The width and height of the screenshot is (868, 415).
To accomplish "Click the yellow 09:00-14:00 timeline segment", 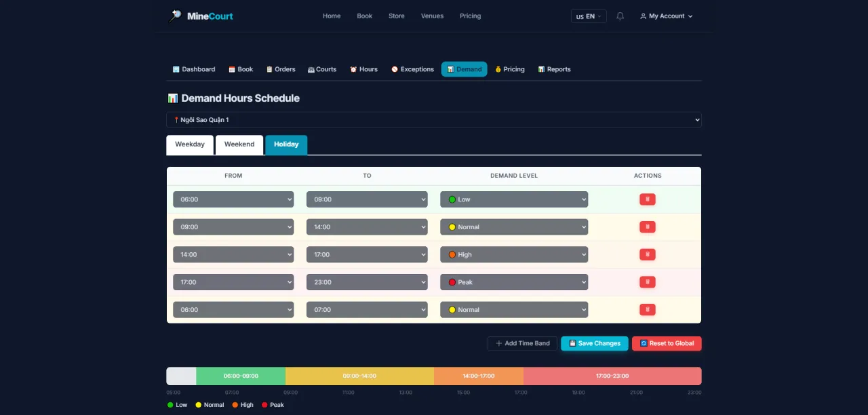I will (359, 376).
